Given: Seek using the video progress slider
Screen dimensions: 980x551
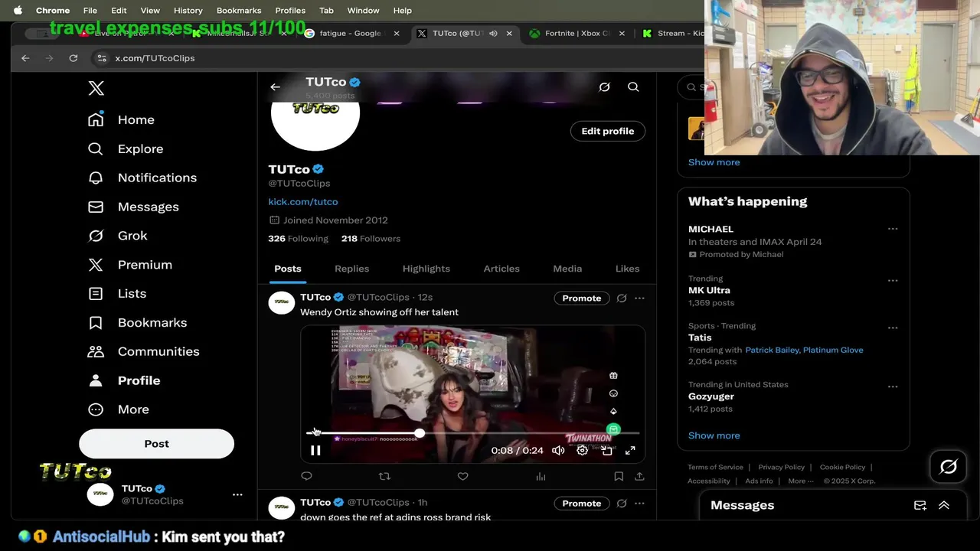Looking at the screenshot, I should point(472,433).
